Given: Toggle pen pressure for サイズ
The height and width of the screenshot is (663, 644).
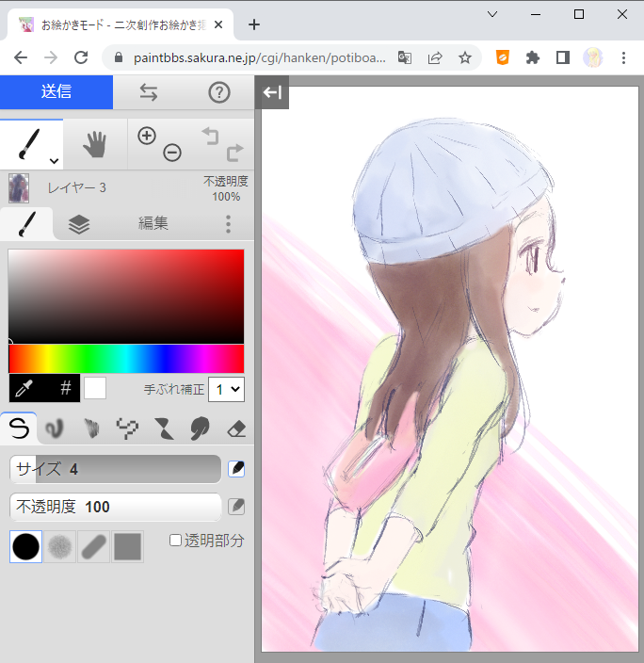Looking at the screenshot, I should pyautogui.click(x=236, y=469).
